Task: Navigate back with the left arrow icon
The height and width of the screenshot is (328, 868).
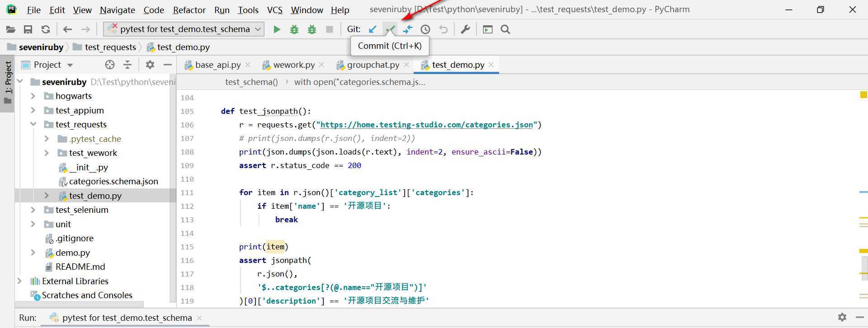Action: [x=67, y=29]
